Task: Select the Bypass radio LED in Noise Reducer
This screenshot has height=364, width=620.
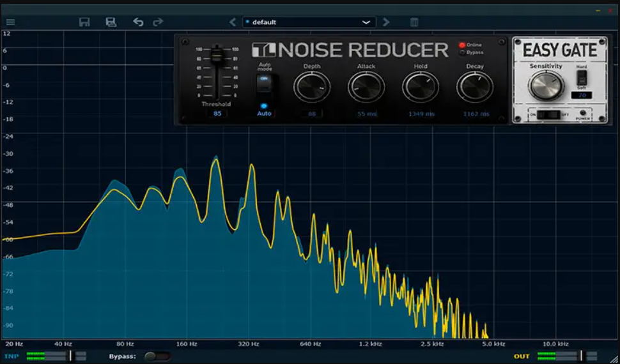Action: (462, 52)
